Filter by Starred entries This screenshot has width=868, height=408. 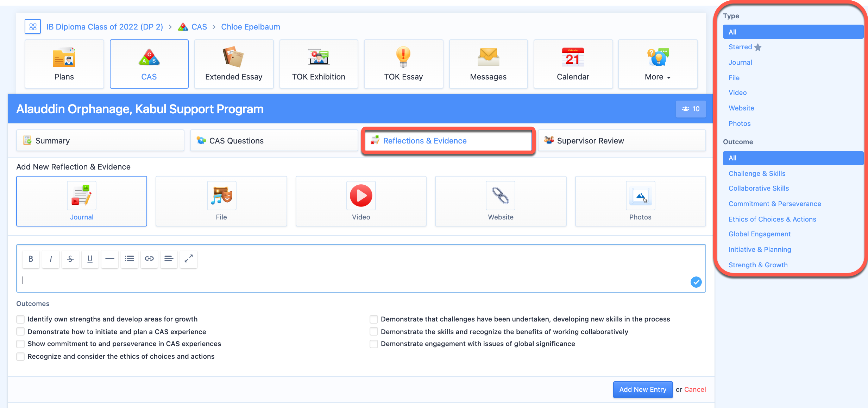click(x=745, y=47)
